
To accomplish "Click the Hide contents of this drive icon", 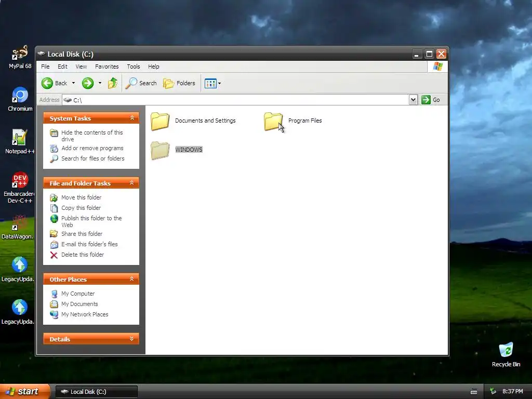I will coord(54,132).
